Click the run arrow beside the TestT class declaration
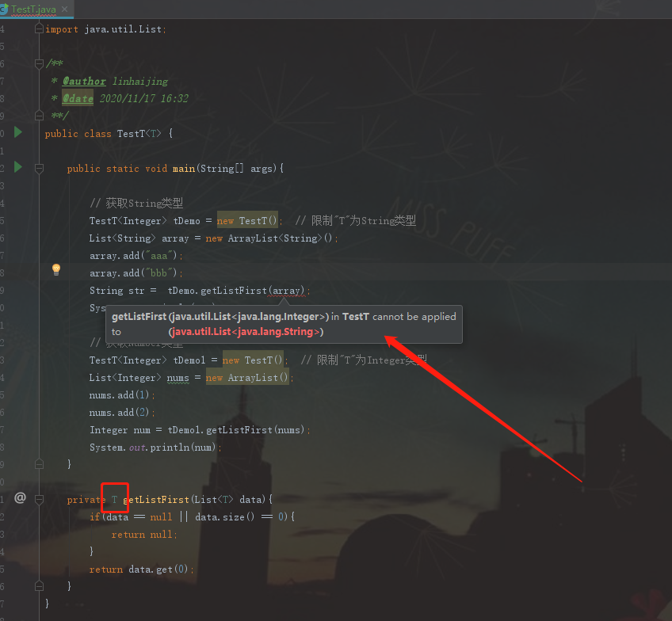Image resolution: width=672 pixels, height=621 pixels. [17, 133]
